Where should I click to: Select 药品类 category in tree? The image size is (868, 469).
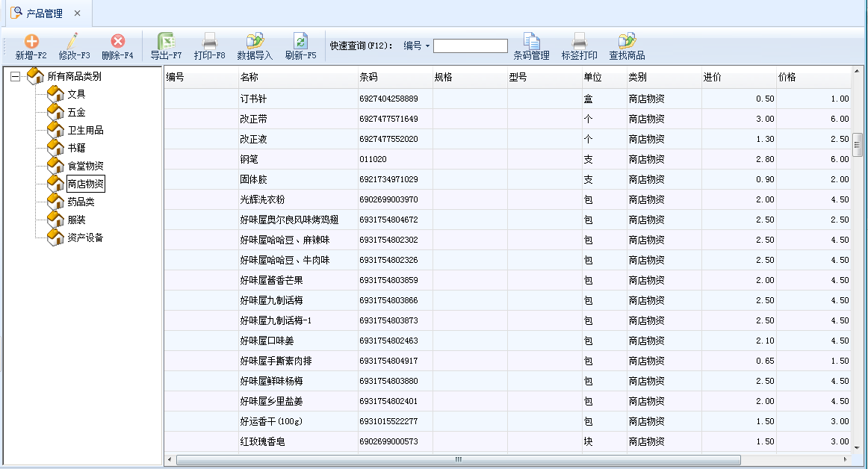(x=81, y=202)
